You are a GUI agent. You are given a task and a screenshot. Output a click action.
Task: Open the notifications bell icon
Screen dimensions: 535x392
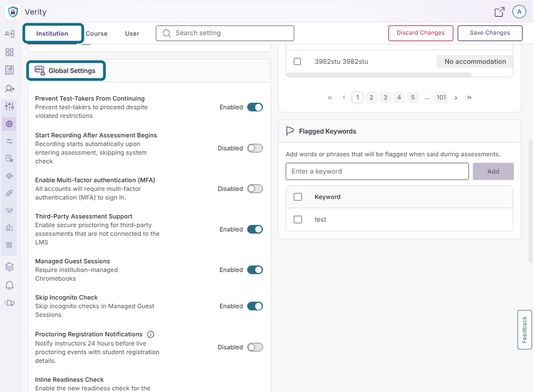[x=10, y=285]
